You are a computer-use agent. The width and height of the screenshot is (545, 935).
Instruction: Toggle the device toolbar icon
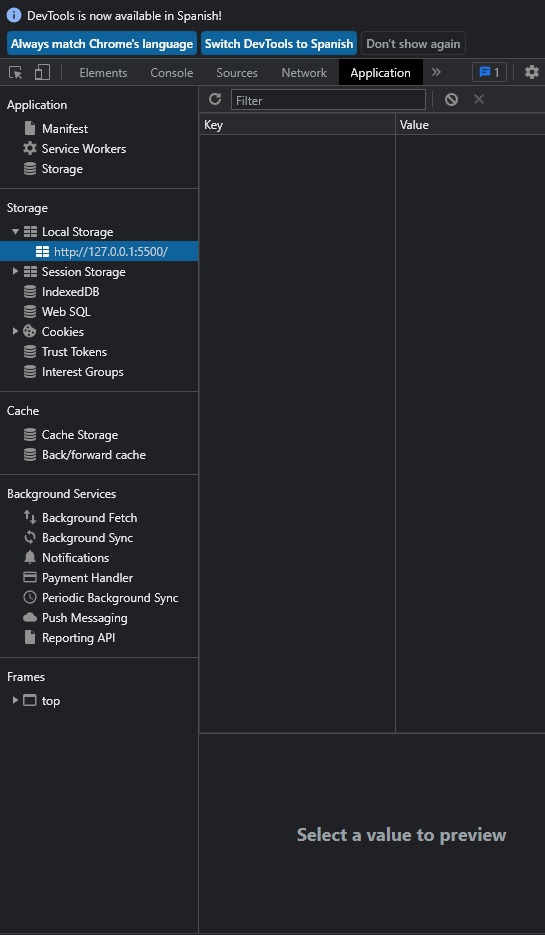click(x=42, y=73)
